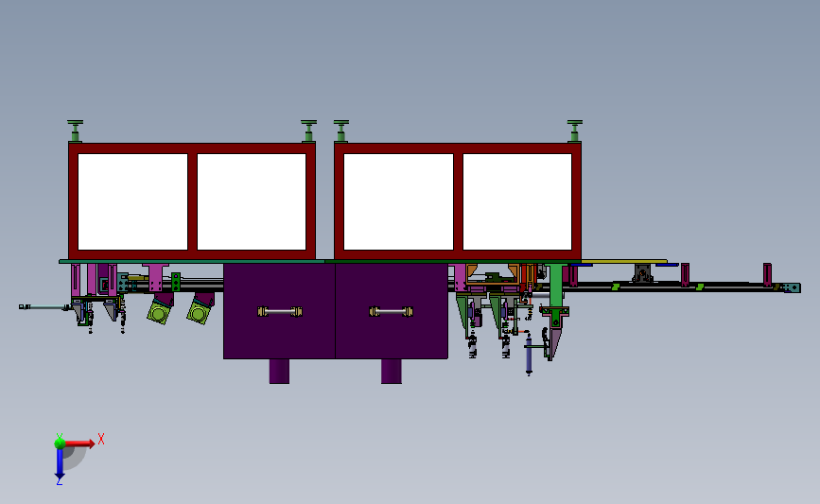This screenshot has width=820, height=504.
Task: Pick the right yellow-green cylinder part
Action: pyautogui.click(x=199, y=313)
